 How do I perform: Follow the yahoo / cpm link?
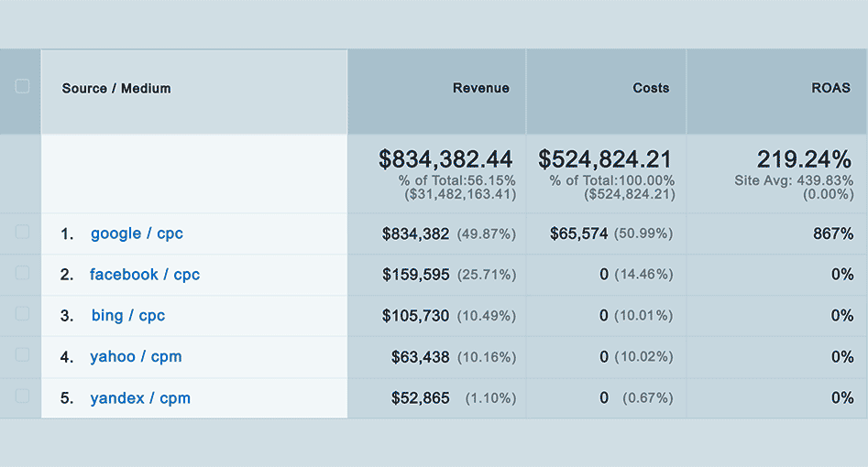click(x=136, y=357)
